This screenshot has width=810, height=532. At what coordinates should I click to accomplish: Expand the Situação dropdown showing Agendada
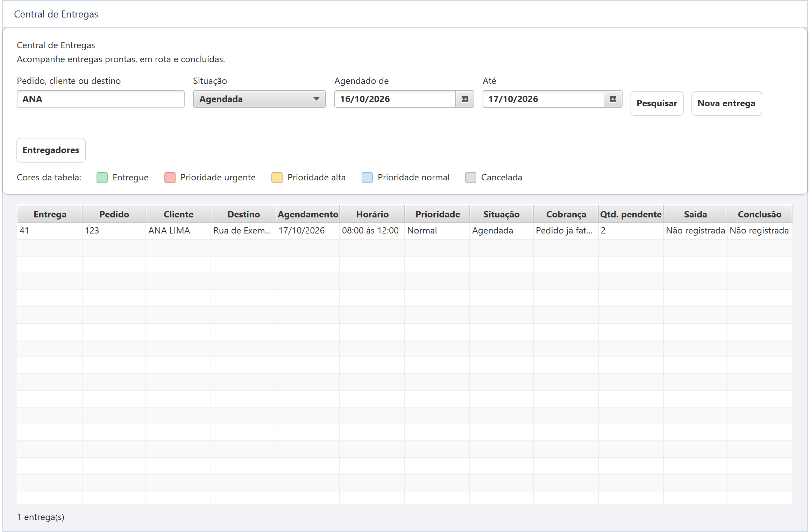259,99
